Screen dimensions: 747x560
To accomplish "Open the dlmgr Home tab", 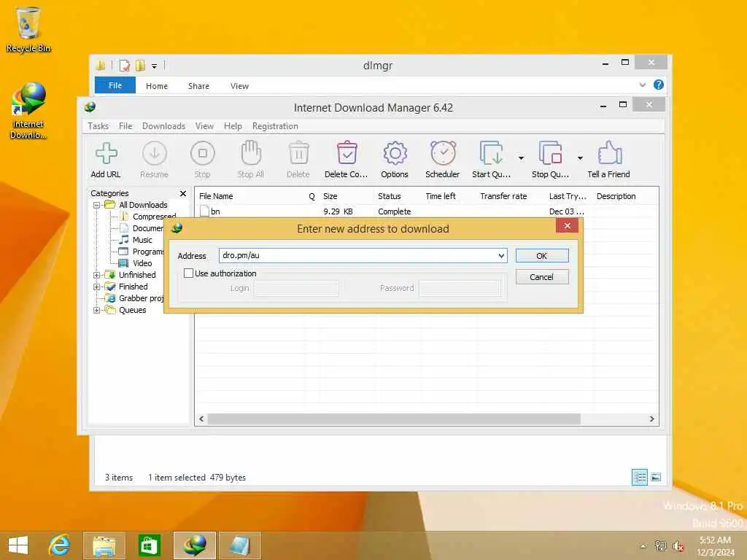I will point(157,86).
